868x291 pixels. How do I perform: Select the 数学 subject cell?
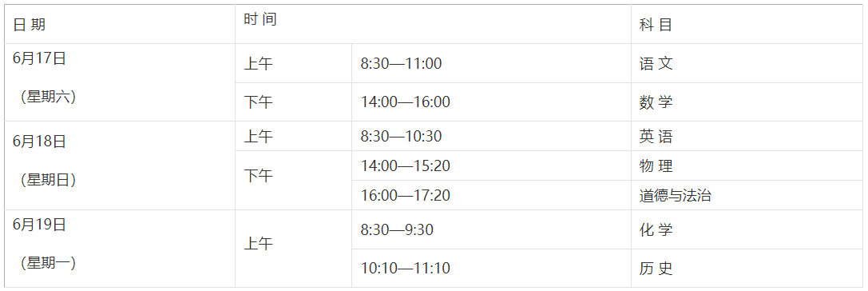tap(747, 102)
